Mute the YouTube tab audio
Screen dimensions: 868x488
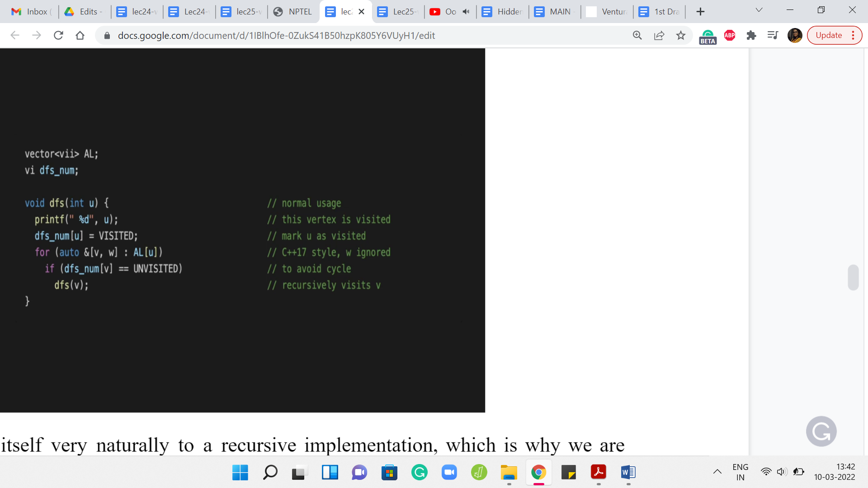(466, 12)
